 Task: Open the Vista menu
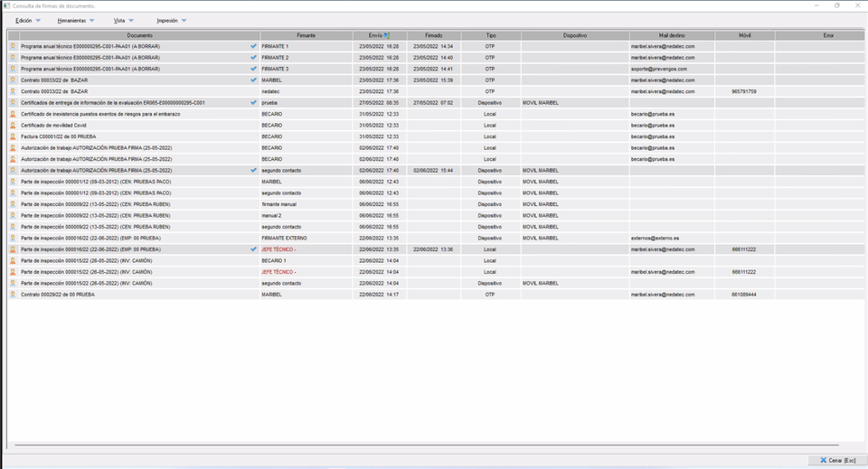(x=119, y=20)
